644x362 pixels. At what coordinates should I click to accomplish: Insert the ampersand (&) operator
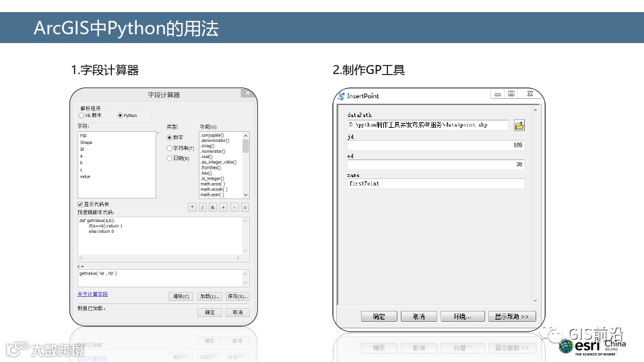213,208
